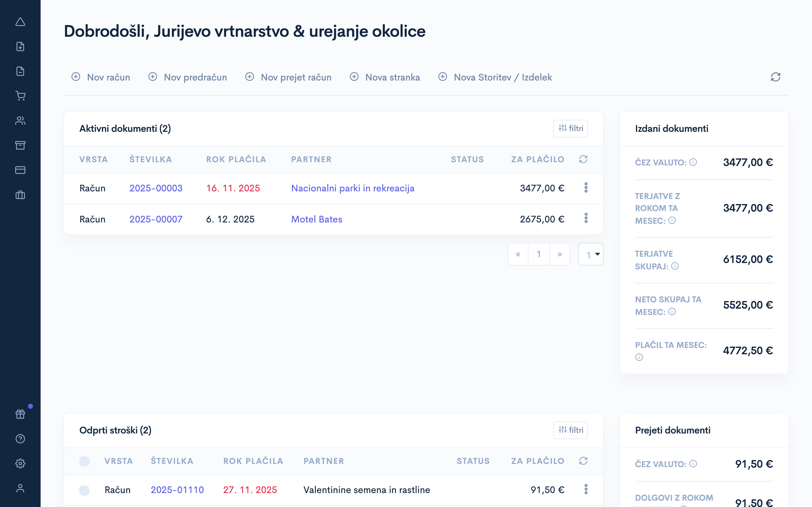Click the gift icon in sidebar
The image size is (812, 507).
(20, 414)
